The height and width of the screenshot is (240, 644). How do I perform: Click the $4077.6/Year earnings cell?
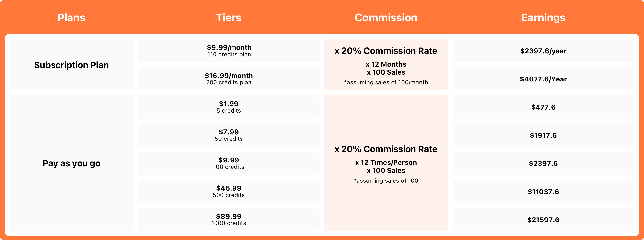tap(543, 79)
